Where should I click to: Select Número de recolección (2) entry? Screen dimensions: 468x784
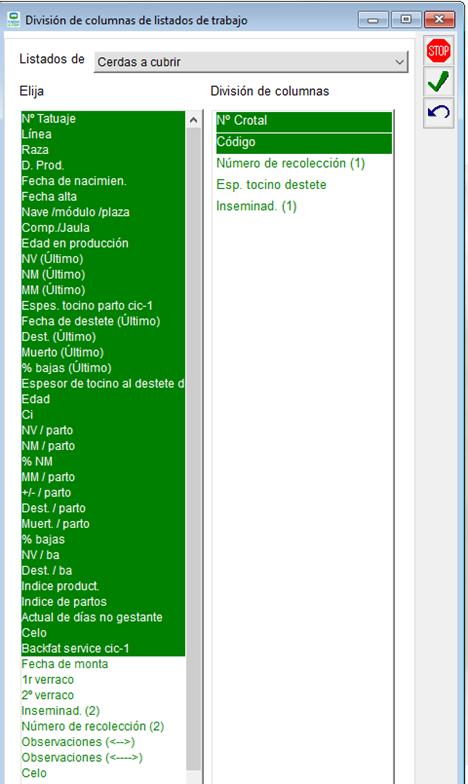tap(103, 726)
